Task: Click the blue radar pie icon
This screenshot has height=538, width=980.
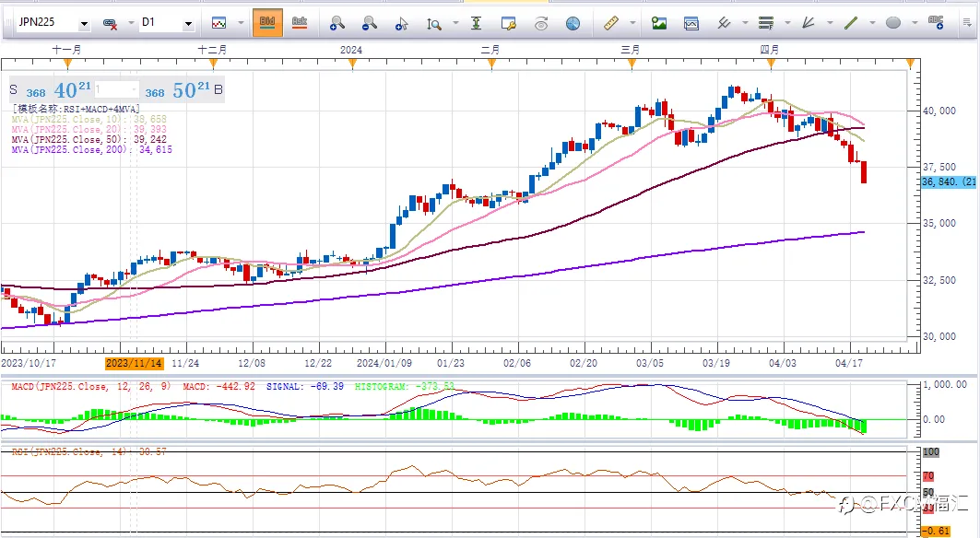Action: point(573,24)
